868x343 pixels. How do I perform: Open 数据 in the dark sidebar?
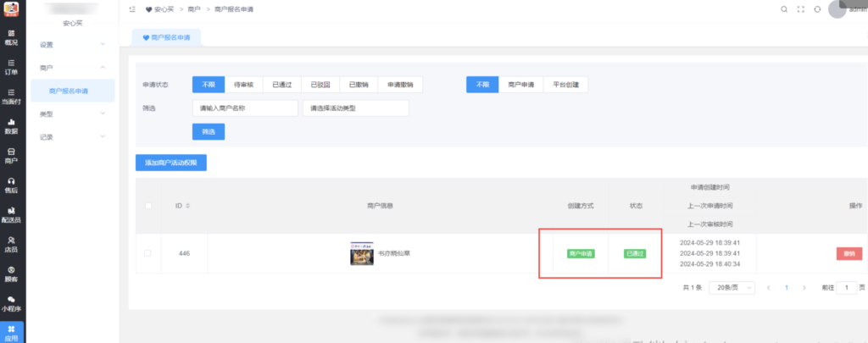pyautogui.click(x=11, y=127)
